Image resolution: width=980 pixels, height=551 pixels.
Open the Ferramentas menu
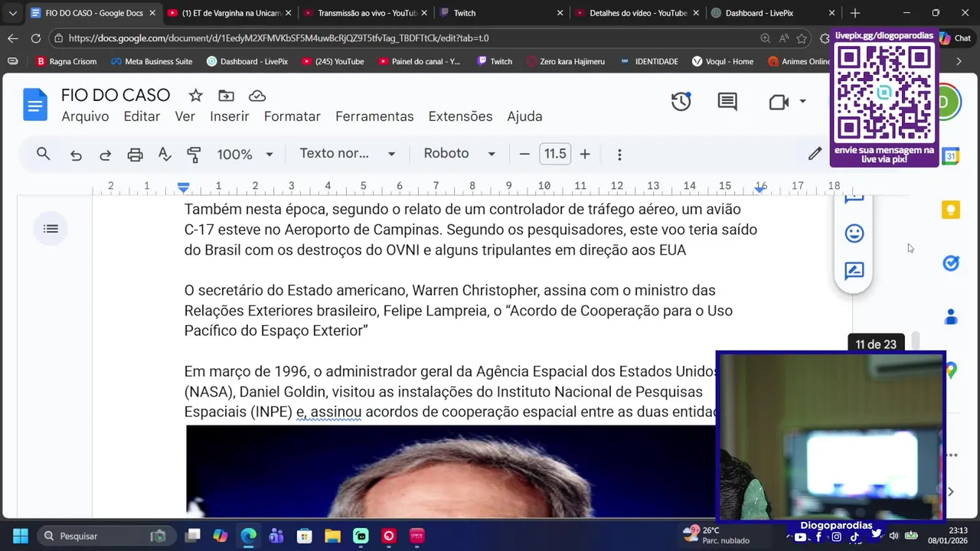[374, 116]
